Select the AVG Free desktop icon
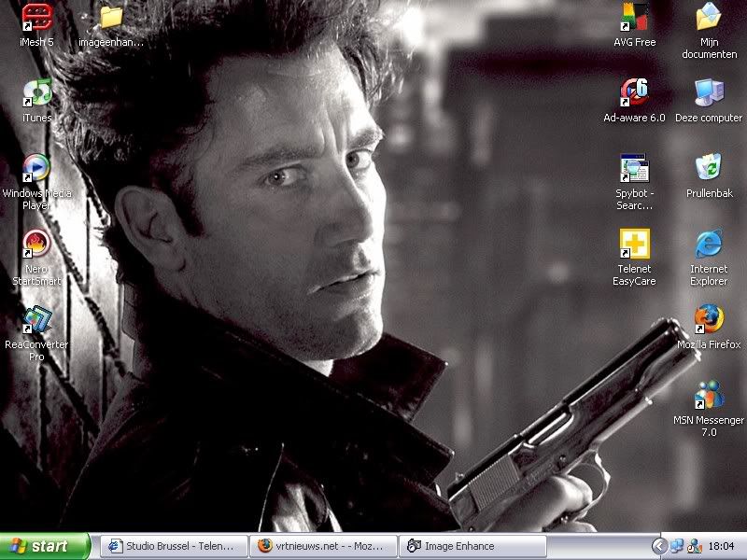This screenshot has width=747, height=560. [634, 17]
